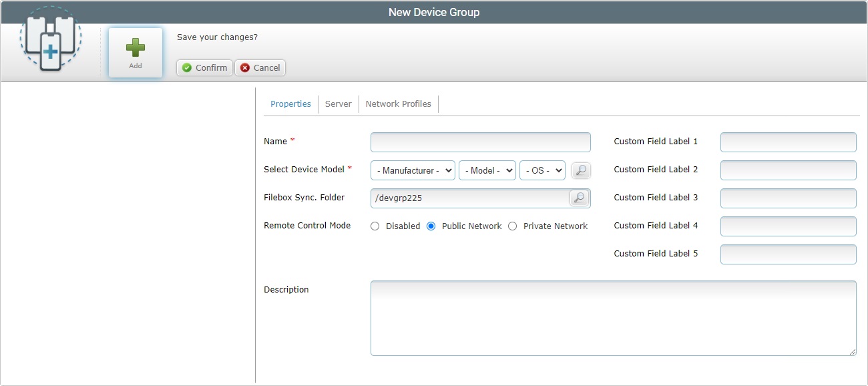
Task: Browse Filebox Sync folder with magnifier icon
Action: (579, 198)
